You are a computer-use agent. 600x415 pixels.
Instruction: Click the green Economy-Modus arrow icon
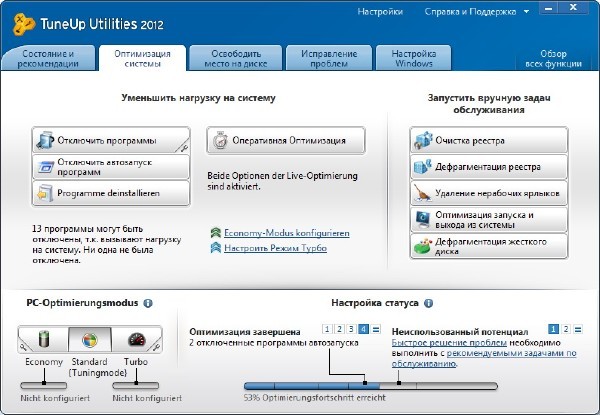pos(216,233)
